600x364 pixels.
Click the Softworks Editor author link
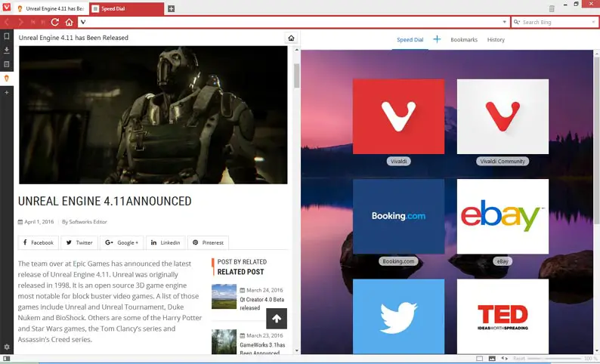pyautogui.click(x=88, y=222)
